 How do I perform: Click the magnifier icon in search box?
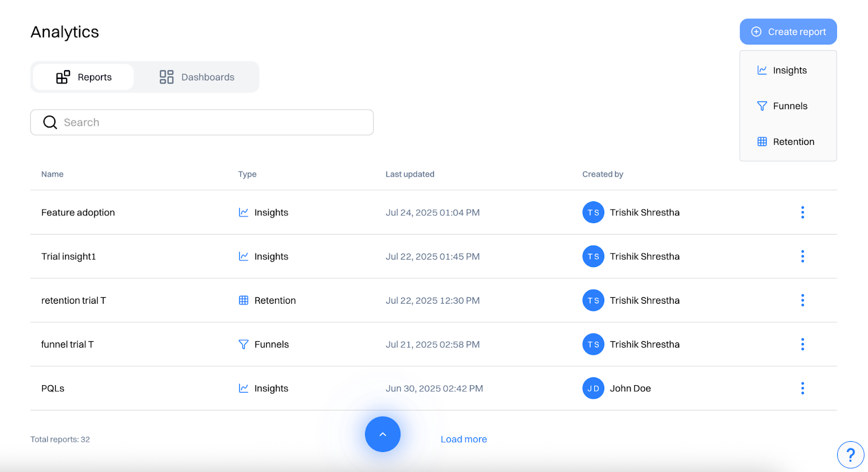point(50,123)
